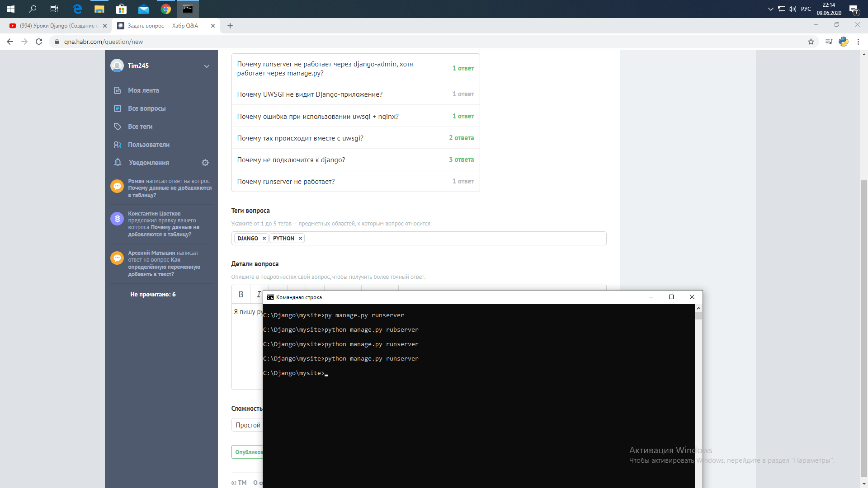Open Уведомления in the sidebar
Image resolution: width=868 pixels, height=488 pixels.
click(149, 163)
